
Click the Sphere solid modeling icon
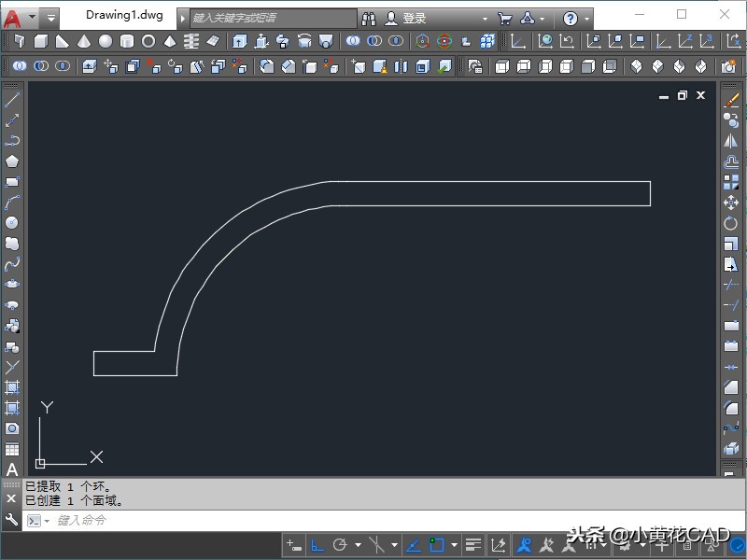coord(106,41)
